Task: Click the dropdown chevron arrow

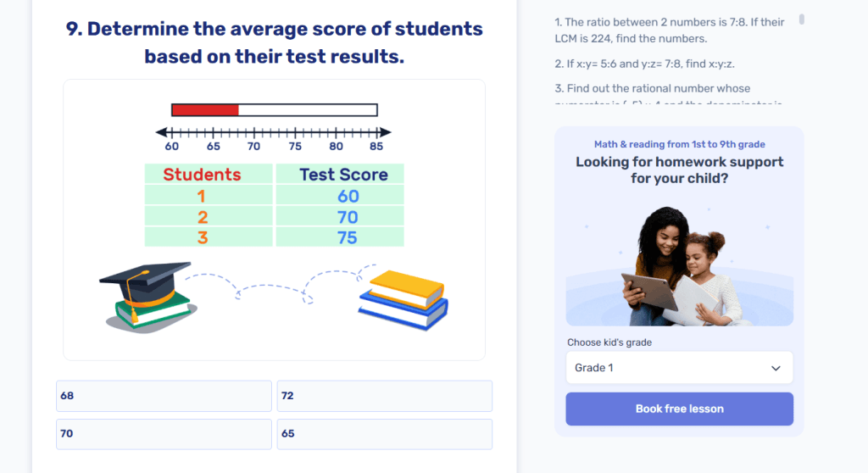Action: (776, 368)
